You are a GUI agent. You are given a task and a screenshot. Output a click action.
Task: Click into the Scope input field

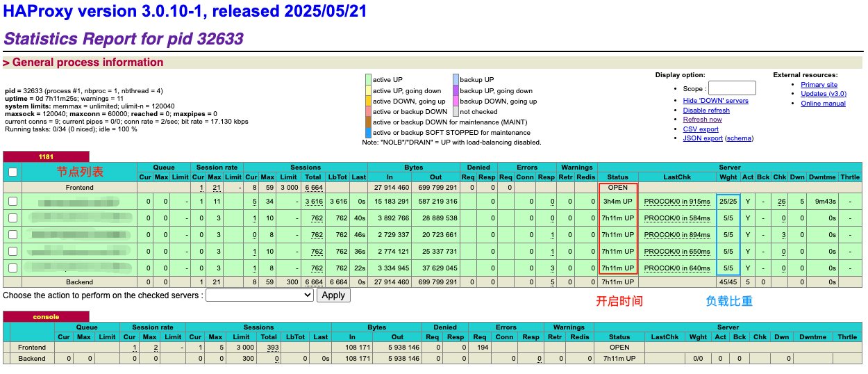[x=732, y=88]
